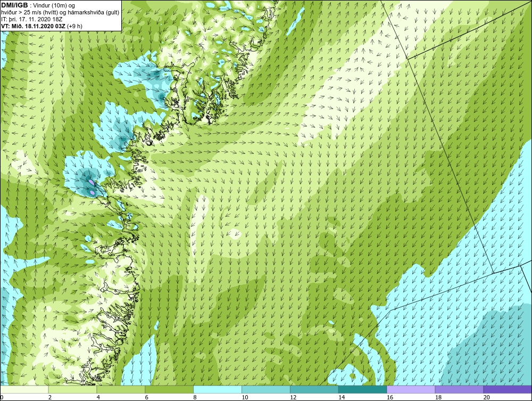The image size is (532, 401).
Task: Click the 10-12 m/s legend swatch
Action: [x=266, y=389]
